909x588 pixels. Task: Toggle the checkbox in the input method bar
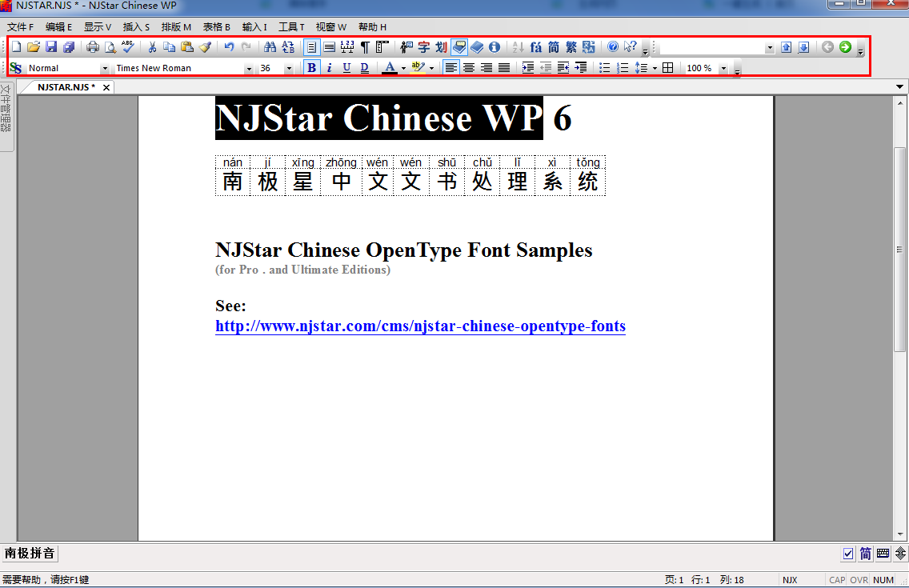coord(848,554)
